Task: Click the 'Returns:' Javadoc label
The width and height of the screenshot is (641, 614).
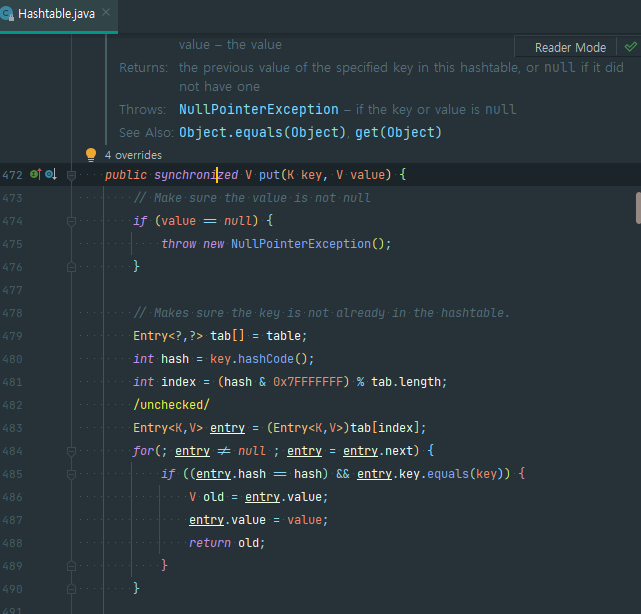Action: [x=143, y=67]
